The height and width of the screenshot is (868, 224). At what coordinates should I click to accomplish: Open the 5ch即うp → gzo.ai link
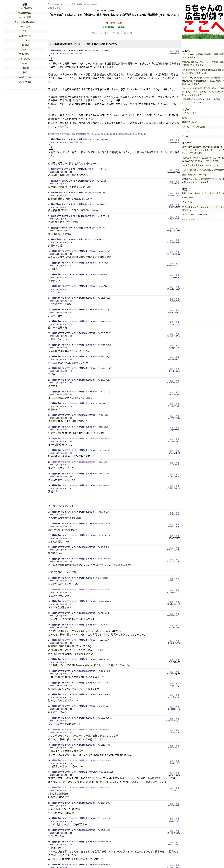click(114, 27)
